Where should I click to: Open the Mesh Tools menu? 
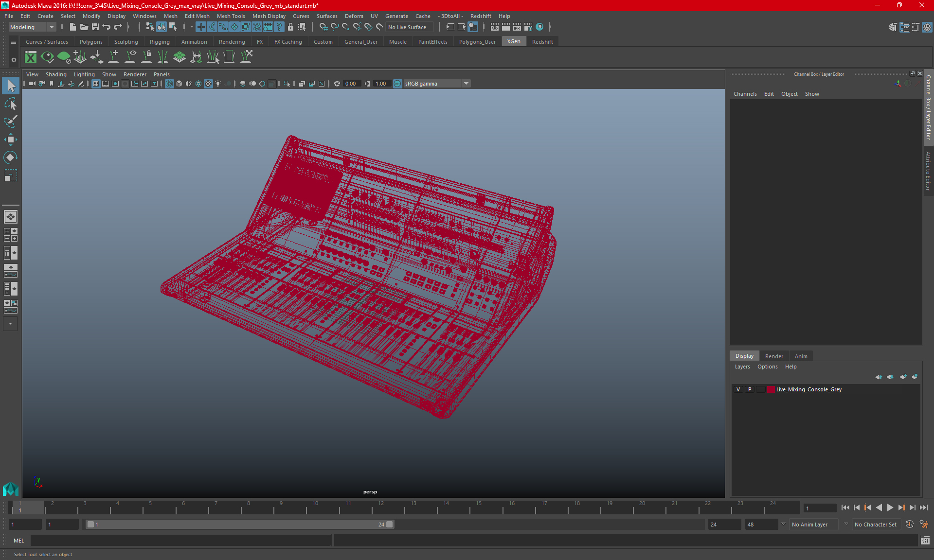pos(231,16)
